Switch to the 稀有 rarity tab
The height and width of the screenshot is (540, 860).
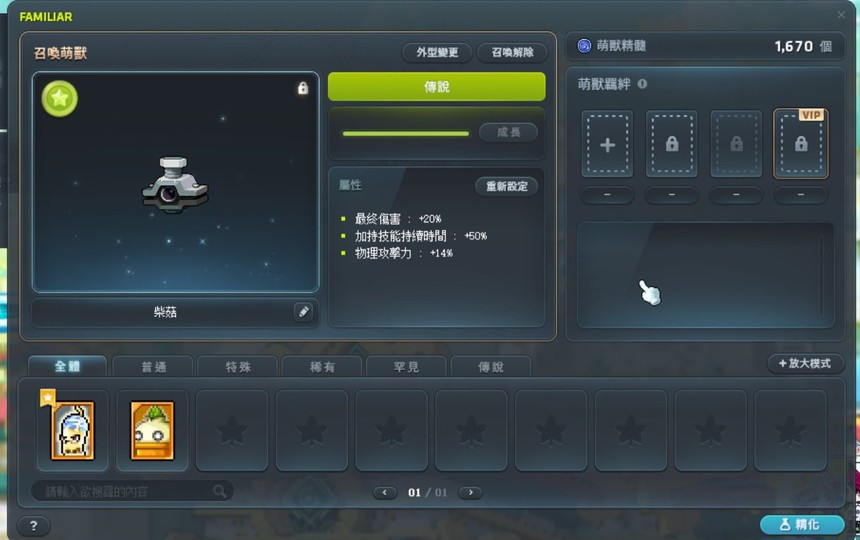[322, 367]
